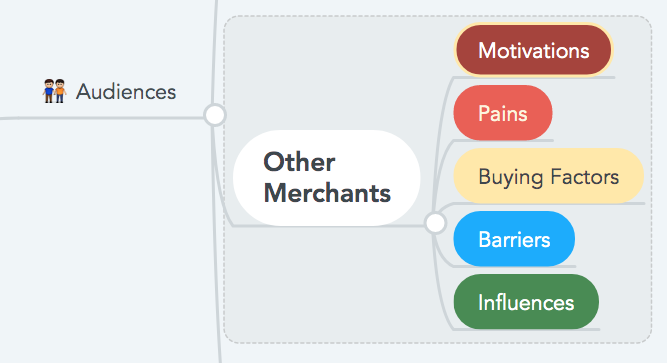667x363 pixels.
Task: Click the underline beneath the Pains node
Action: coord(504,140)
